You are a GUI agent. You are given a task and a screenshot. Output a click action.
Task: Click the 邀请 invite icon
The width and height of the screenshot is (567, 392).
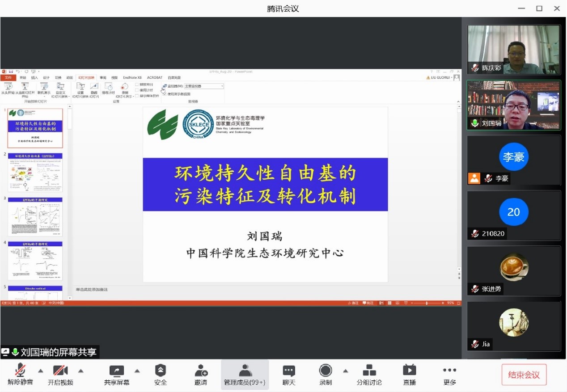click(x=201, y=371)
